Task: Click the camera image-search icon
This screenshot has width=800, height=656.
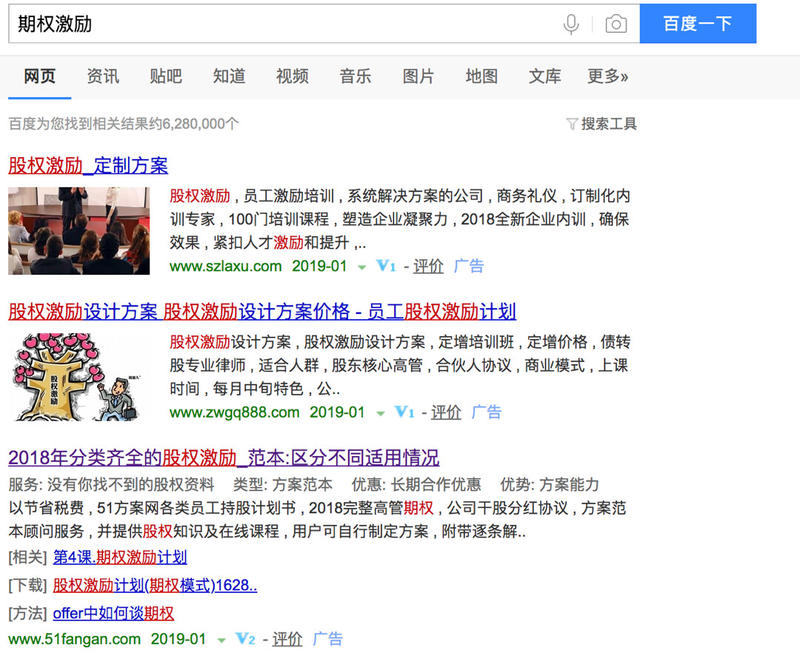Action: (x=615, y=25)
